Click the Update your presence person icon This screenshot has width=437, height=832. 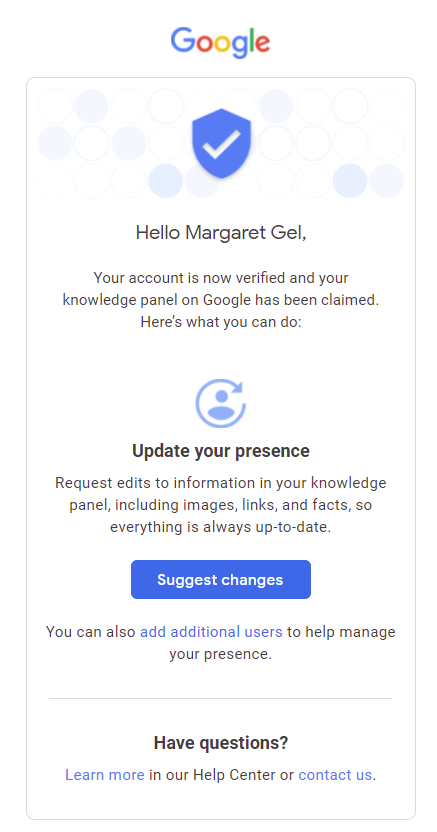point(221,403)
